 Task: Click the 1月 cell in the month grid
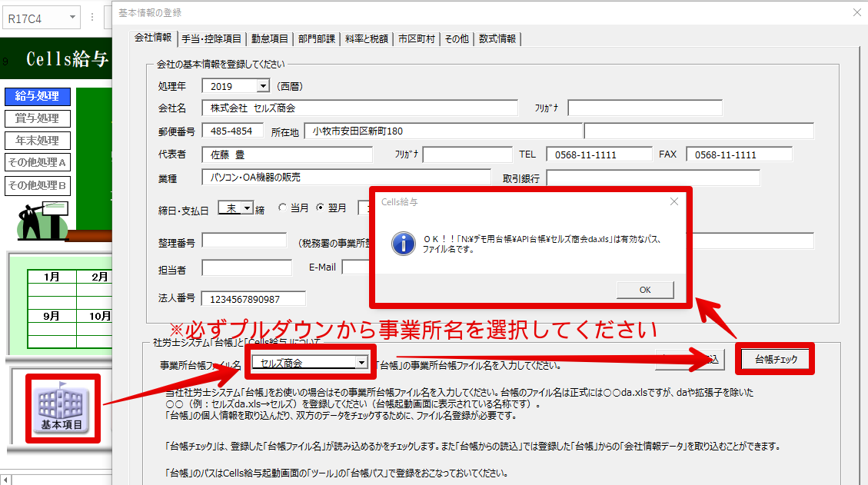(52, 277)
